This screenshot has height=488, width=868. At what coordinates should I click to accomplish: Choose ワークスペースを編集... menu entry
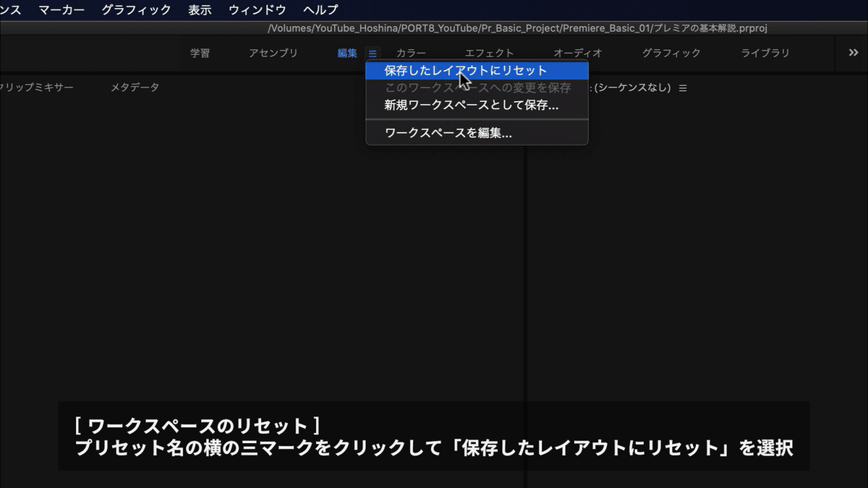(x=477, y=133)
